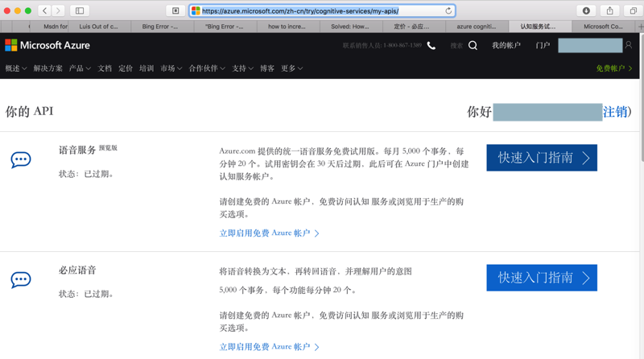Viewport: 644px width, 359px height.
Task: Expand the 更多 menu
Action: coord(292,68)
